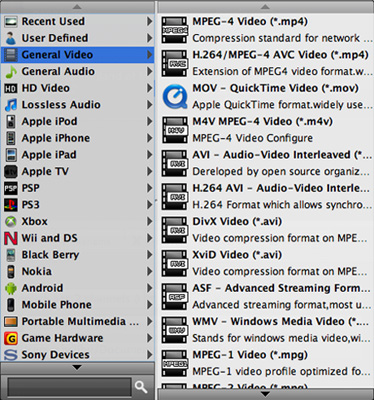
Task: Expand the General Audio submenu arrow
Action: [x=150, y=72]
